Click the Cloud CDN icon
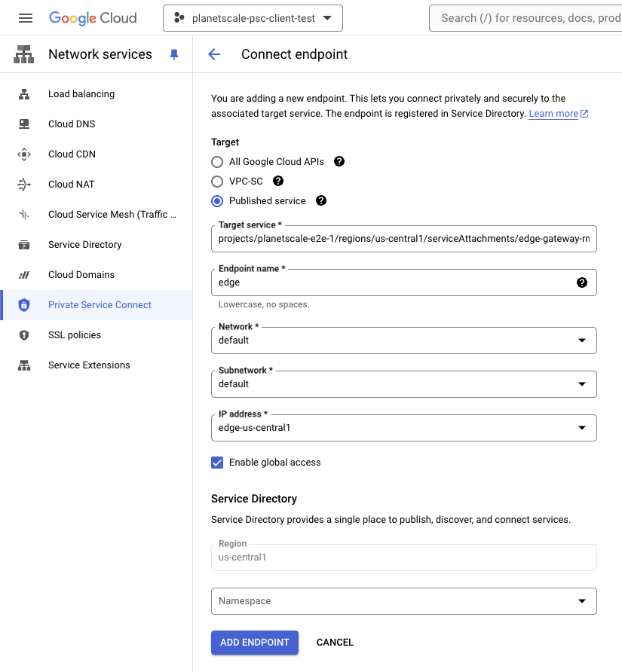 (x=23, y=154)
